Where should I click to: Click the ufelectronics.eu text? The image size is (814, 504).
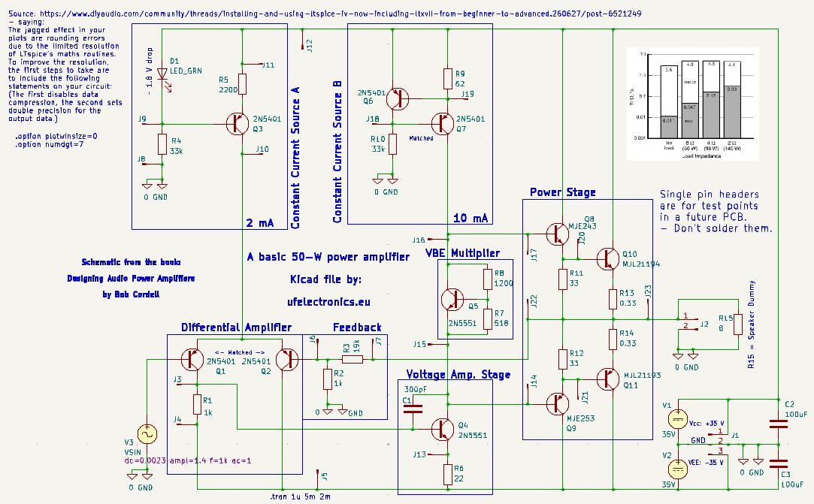(x=328, y=301)
